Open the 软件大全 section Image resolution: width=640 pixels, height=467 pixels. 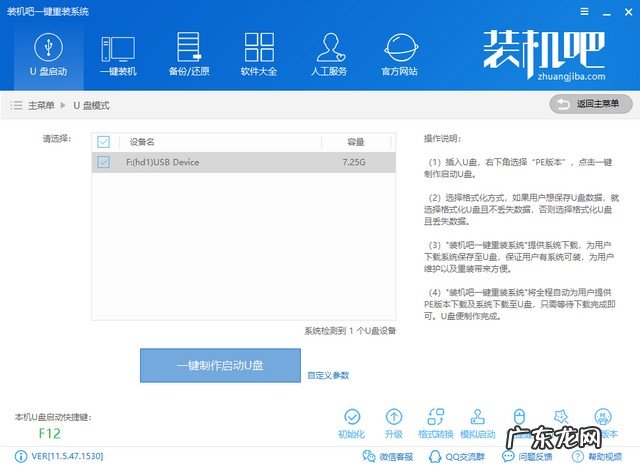click(x=259, y=55)
